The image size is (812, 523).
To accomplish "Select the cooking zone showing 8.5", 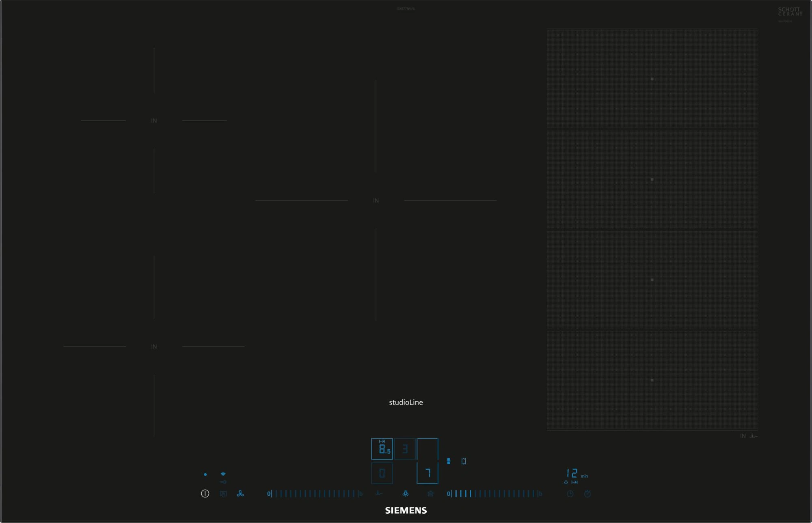I will pos(382,449).
